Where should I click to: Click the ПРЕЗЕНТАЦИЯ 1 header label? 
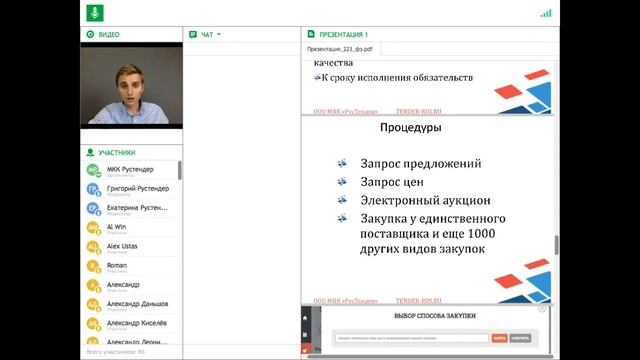[x=343, y=35]
